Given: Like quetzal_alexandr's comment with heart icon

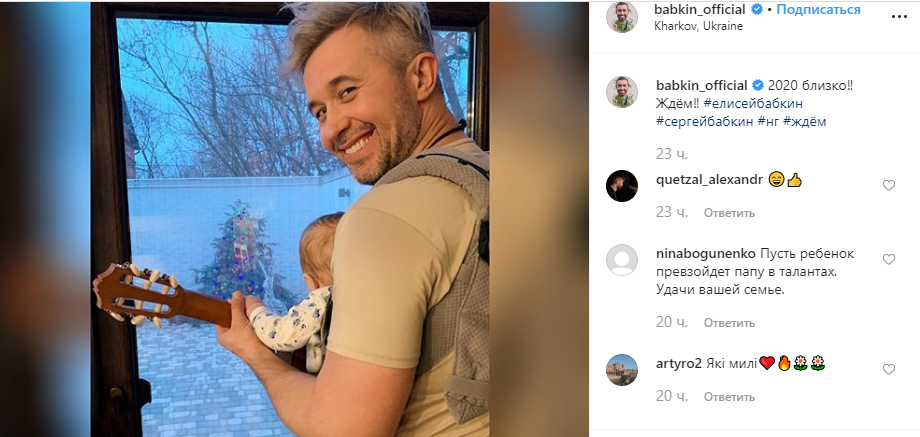Looking at the screenshot, I should 889,185.
